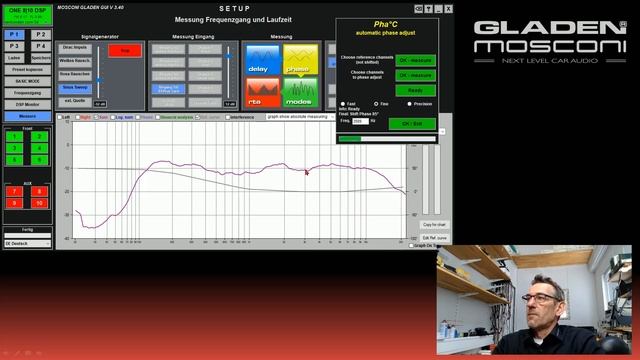This screenshot has width=640, height=360.
Task: Click the eye icon in the title bar
Action: click(418, 9)
